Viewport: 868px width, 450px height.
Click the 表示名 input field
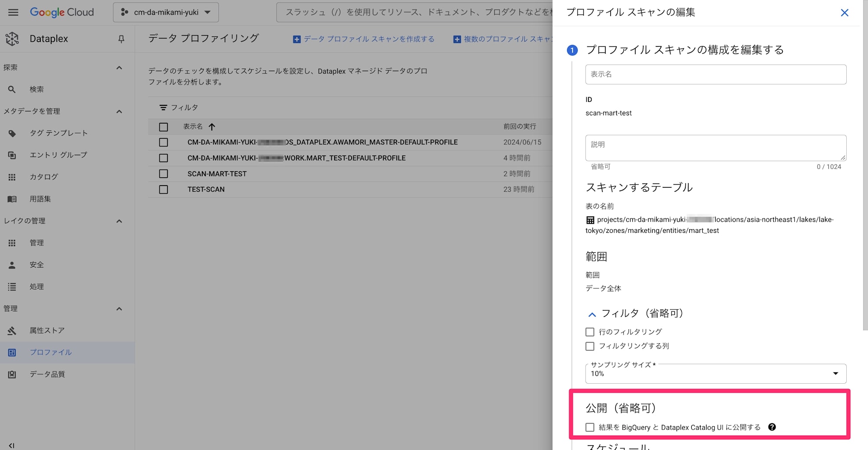(x=716, y=75)
